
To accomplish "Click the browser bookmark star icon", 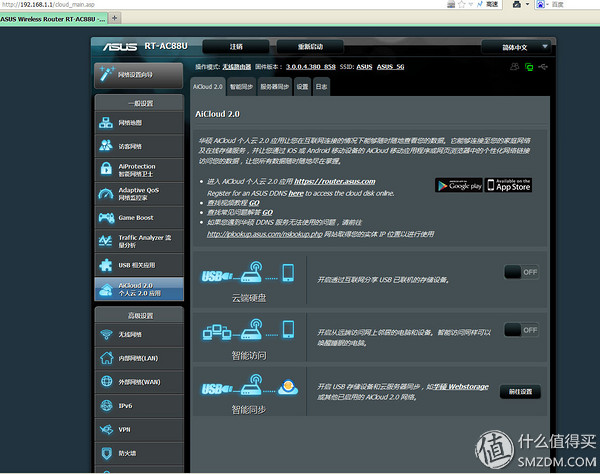I will (461, 4).
